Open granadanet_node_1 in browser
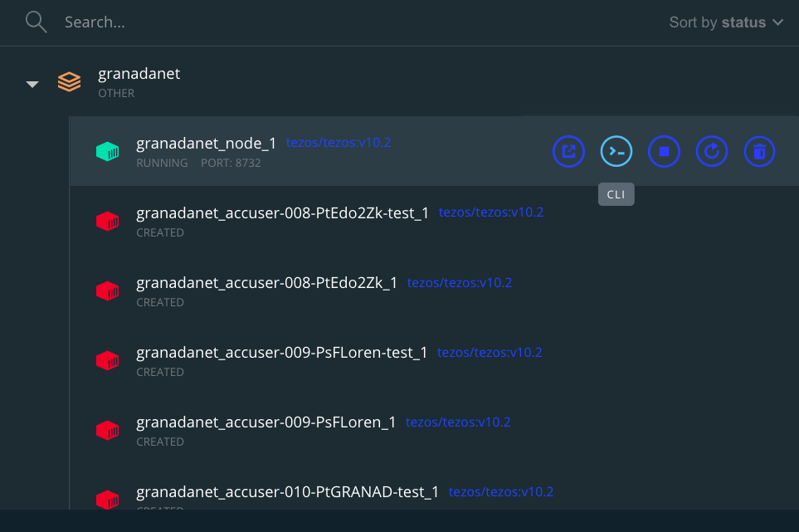799x532 pixels. tap(568, 151)
